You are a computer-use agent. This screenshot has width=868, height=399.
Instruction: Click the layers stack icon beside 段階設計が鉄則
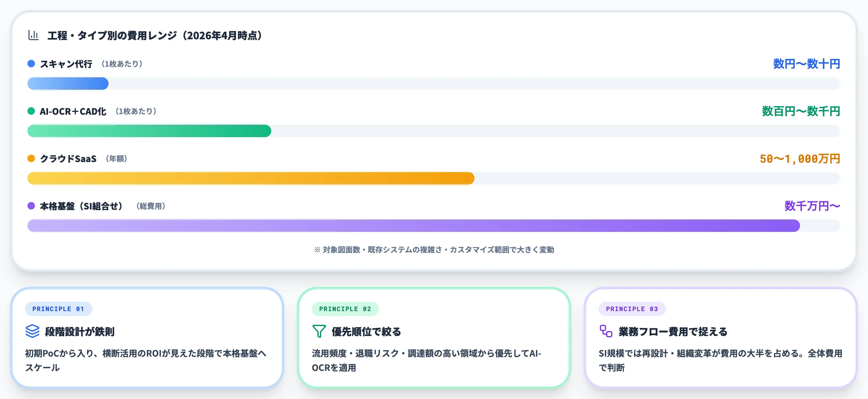click(x=32, y=332)
